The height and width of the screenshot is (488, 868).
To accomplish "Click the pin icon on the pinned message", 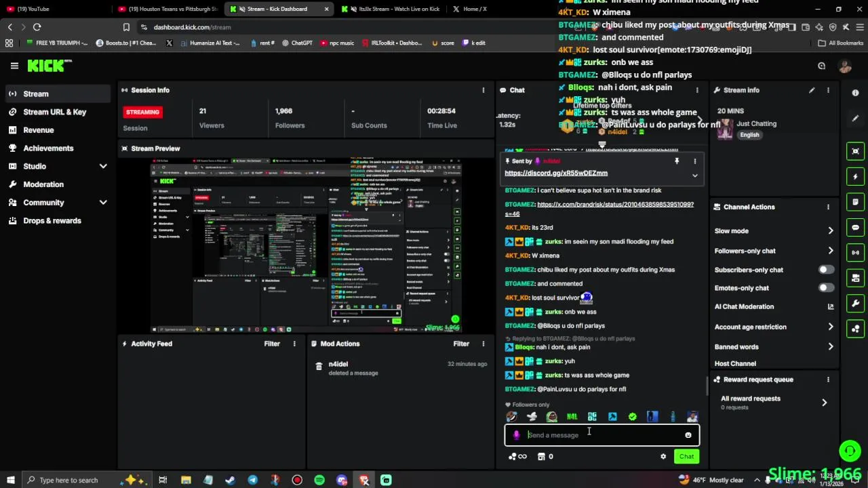I will pos(677,161).
